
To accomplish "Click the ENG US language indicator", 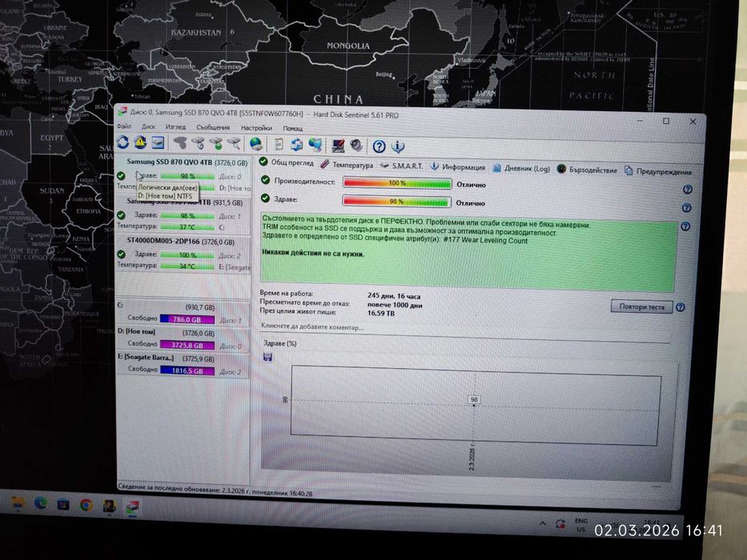I will click(x=581, y=525).
